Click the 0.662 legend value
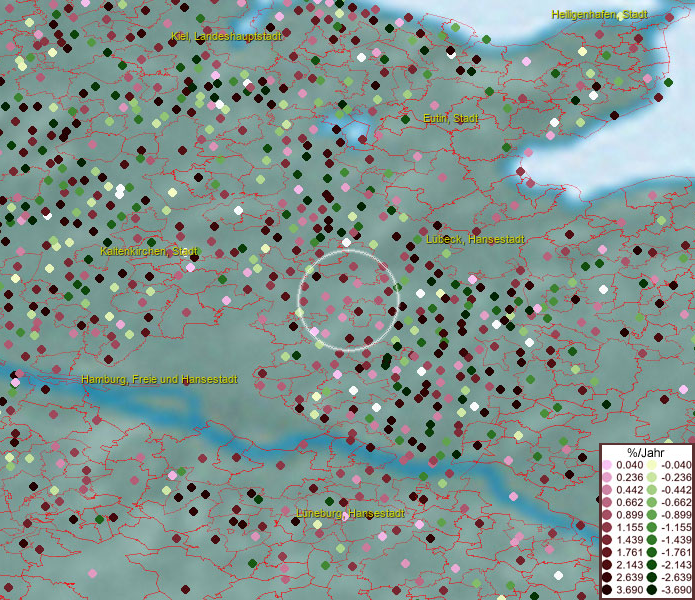The width and height of the screenshot is (695, 600). pos(629,503)
